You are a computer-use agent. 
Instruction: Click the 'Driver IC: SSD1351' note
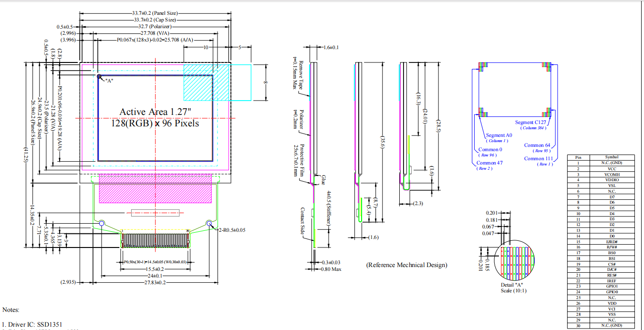pos(32,324)
